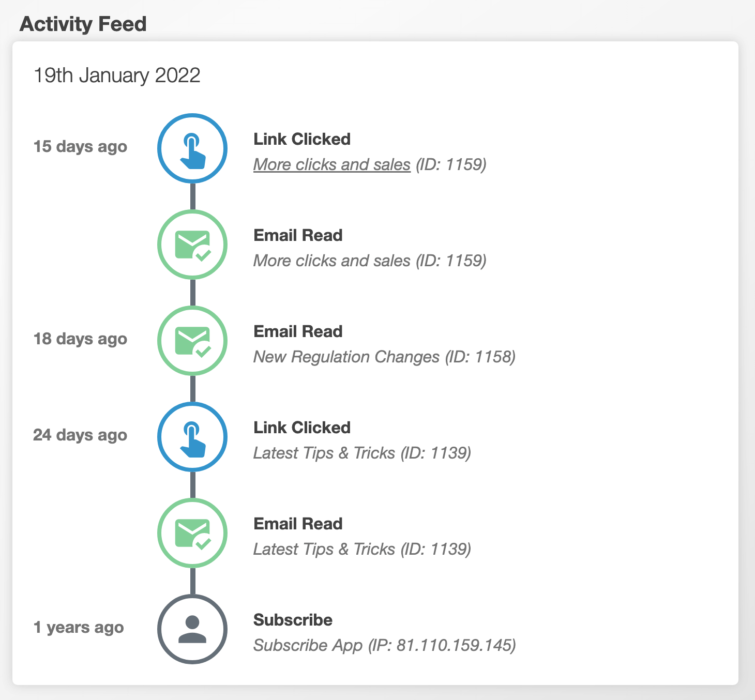Click the 1 years ago timestamp
Image resolution: width=755 pixels, height=700 pixels.
tap(79, 627)
